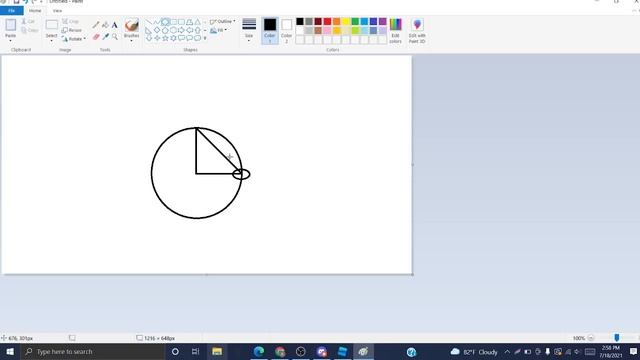Expand the Shapes gallery more arrow
640x360 pixels.
[x=205, y=38]
